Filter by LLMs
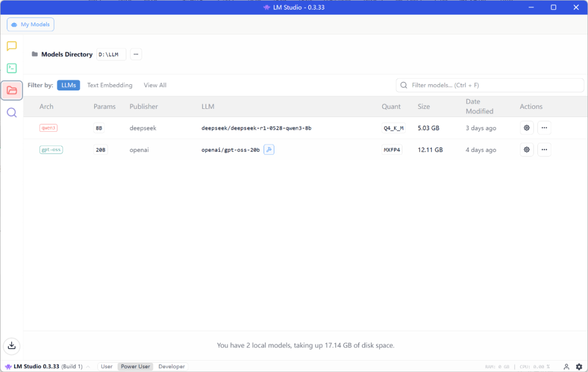The height and width of the screenshot is (372, 588). (x=68, y=85)
